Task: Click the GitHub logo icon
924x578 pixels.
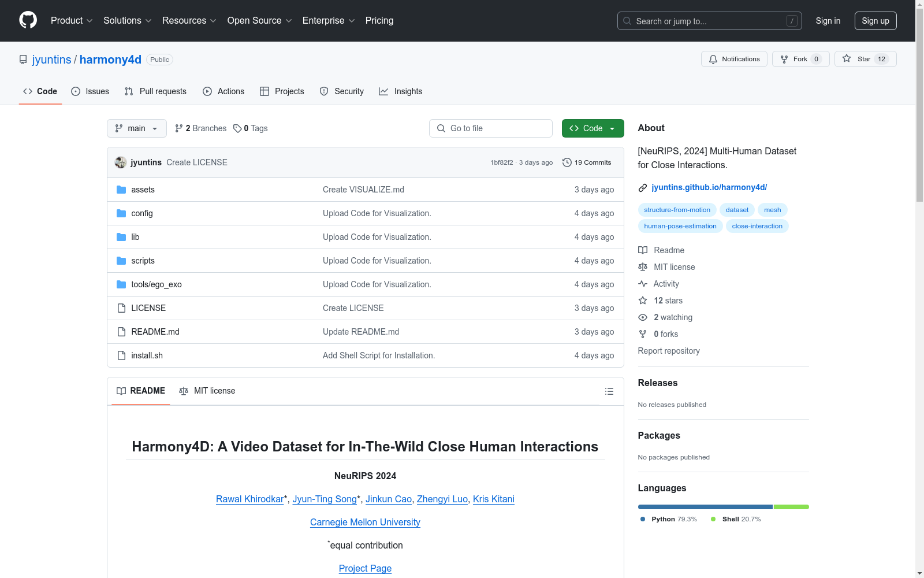Action: point(28,20)
